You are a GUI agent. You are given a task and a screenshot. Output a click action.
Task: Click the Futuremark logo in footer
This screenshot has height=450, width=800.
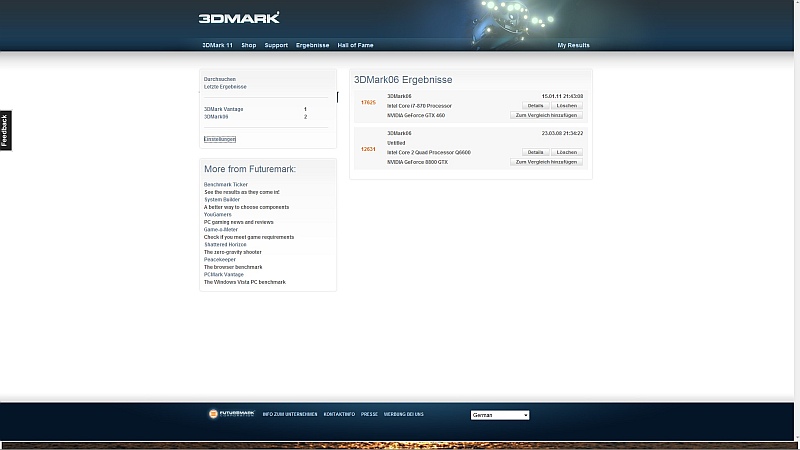(x=232, y=414)
